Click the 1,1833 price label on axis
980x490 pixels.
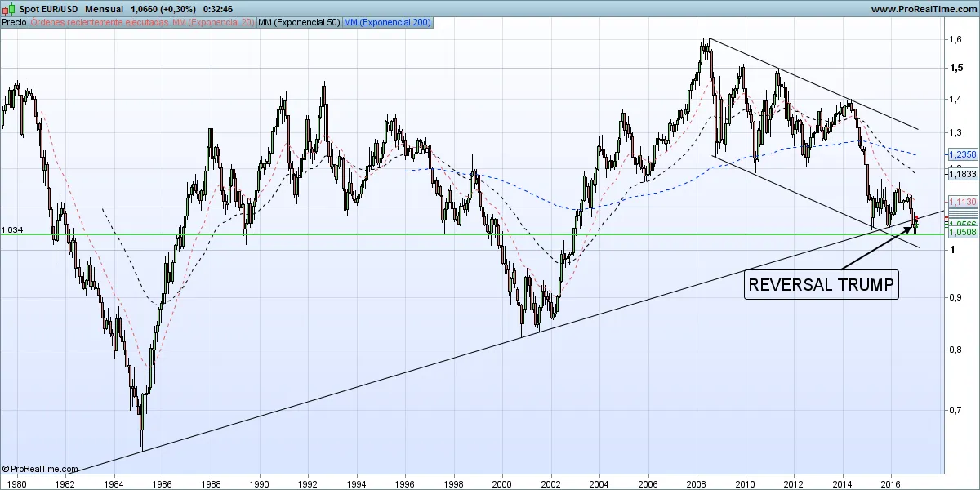pos(963,174)
